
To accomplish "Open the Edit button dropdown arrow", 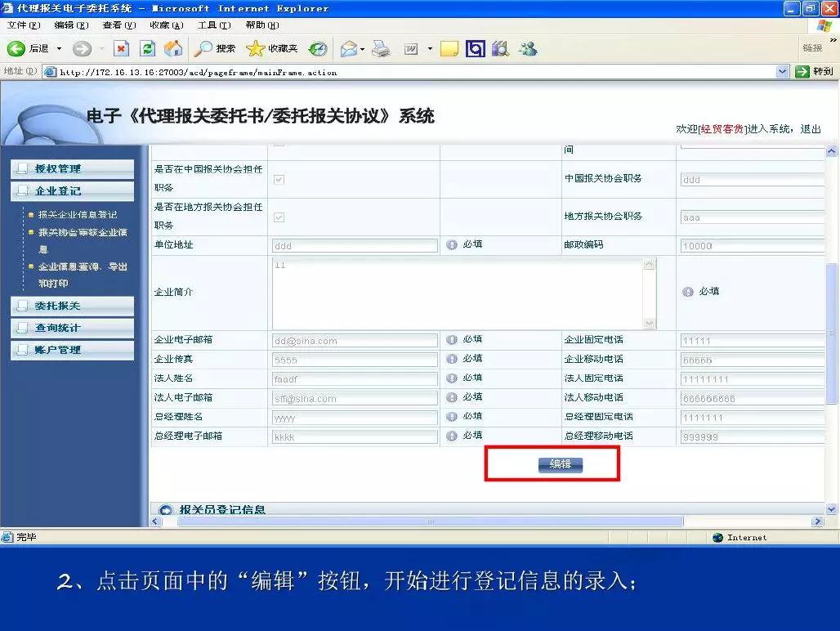I will pos(430,49).
